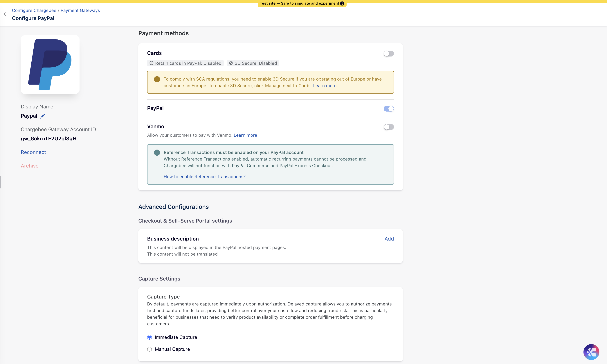
Task: Click the Configure PayPal page title
Action: 33,18
